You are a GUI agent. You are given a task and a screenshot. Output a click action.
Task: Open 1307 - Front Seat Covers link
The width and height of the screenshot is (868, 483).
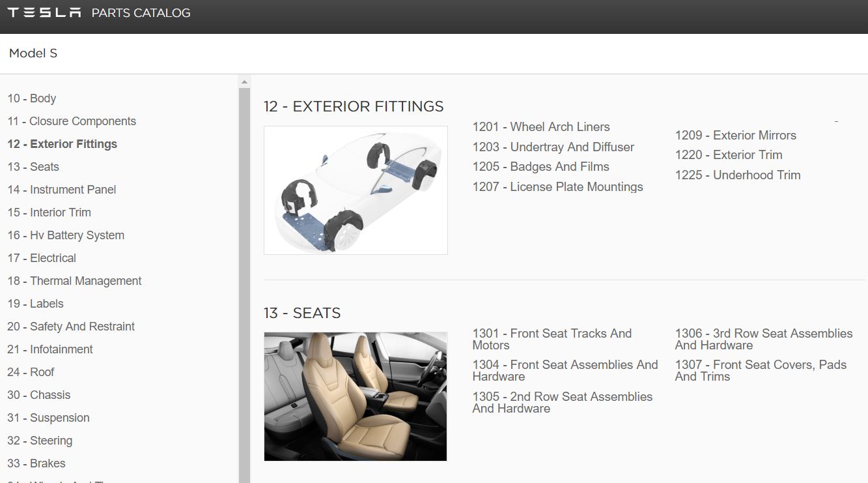(761, 371)
